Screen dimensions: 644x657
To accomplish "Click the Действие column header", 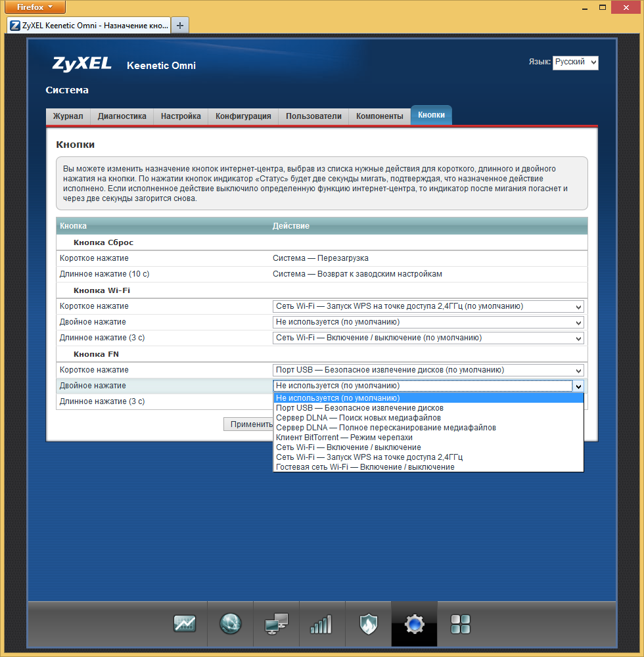I will click(290, 226).
